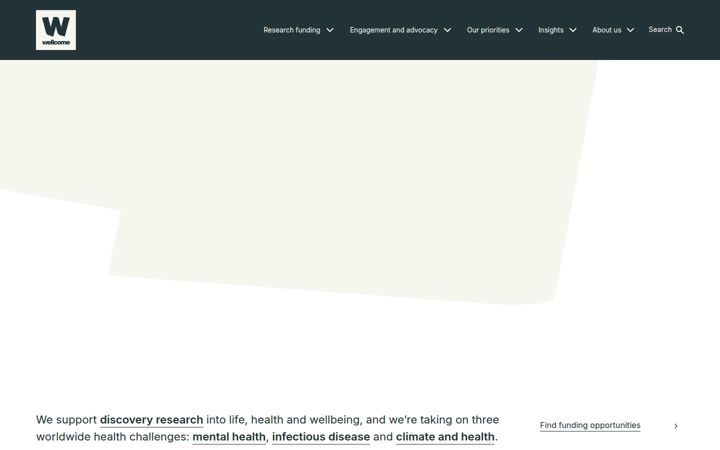Click the Search text in the header
Image resolution: width=720 pixels, height=450 pixels.
[x=660, y=29]
